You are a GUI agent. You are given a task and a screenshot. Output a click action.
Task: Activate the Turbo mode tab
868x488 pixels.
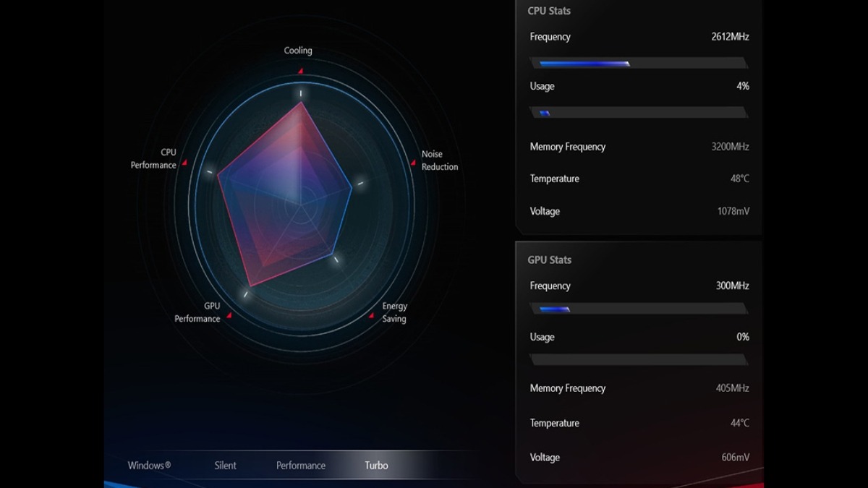click(376, 466)
